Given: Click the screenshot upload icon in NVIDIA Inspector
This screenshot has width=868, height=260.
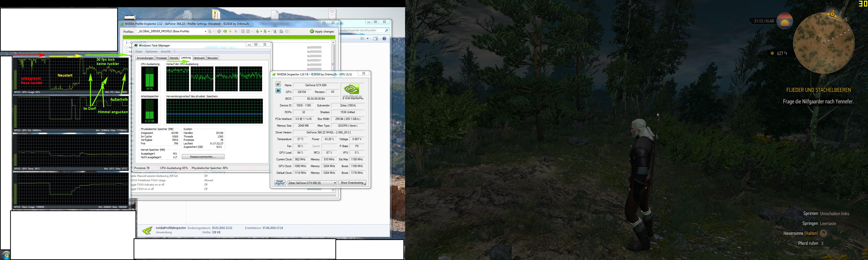Looking at the screenshot, I should click(278, 84).
